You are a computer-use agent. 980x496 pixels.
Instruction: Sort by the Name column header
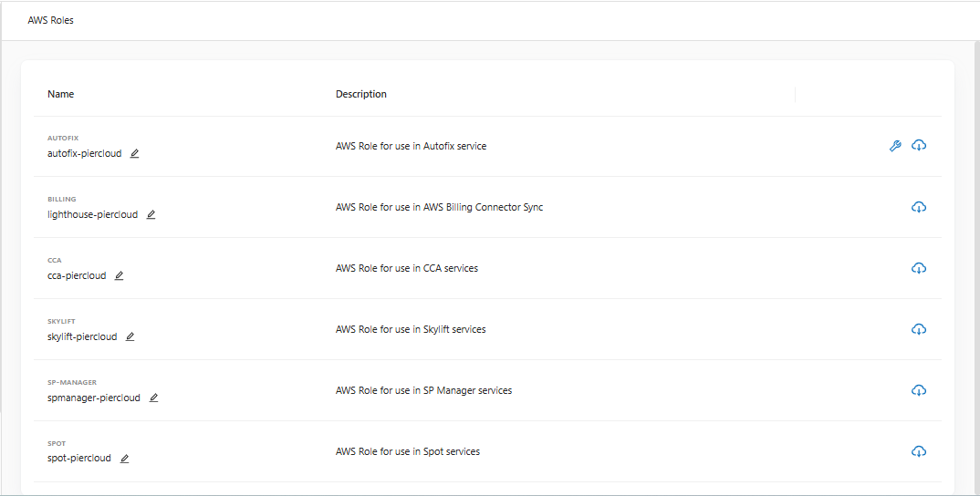click(61, 94)
